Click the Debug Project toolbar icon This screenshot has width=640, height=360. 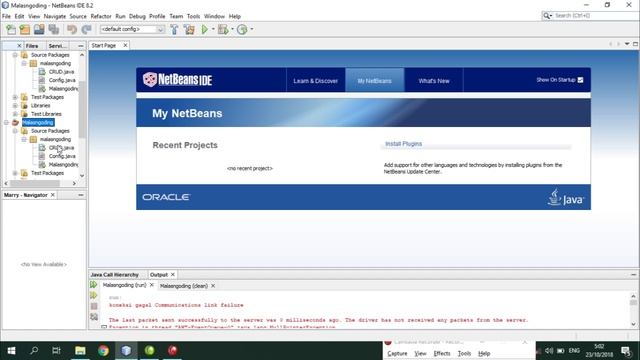pos(223,29)
